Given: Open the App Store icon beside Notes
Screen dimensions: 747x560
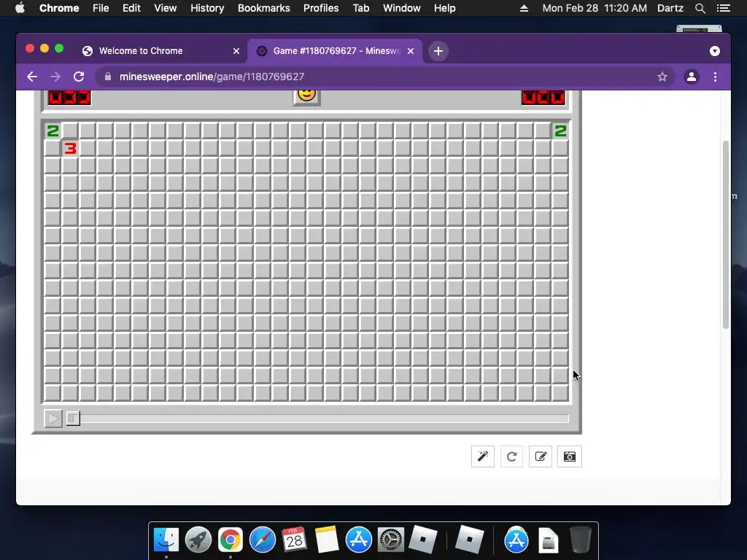Looking at the screenshot, I should (358, 540).
